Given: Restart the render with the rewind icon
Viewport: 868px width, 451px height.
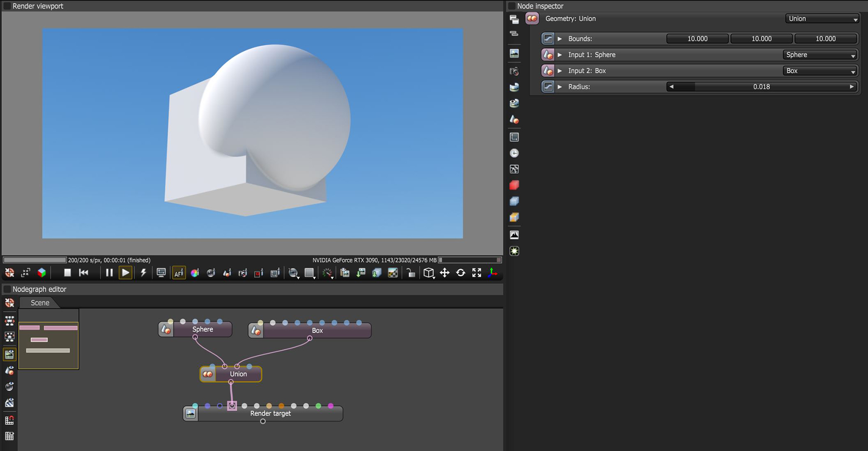Looking at the screenshot, I should point(84,273).
